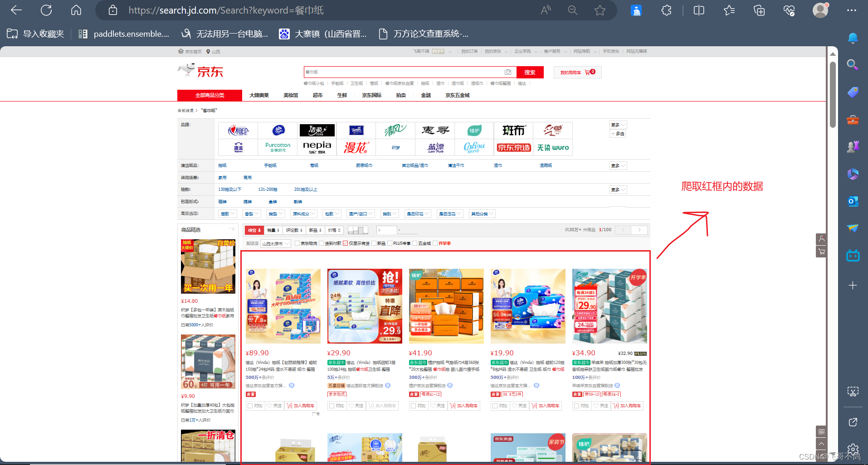Screen dimensions: 868x465
Task: Add this page to favorites star icon
Action: (600, 10)
